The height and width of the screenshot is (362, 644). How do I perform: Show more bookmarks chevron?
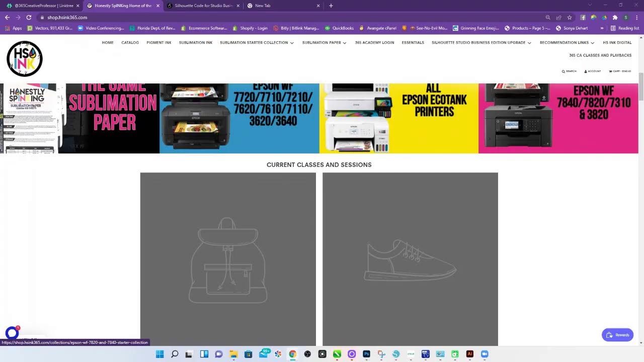602,28
